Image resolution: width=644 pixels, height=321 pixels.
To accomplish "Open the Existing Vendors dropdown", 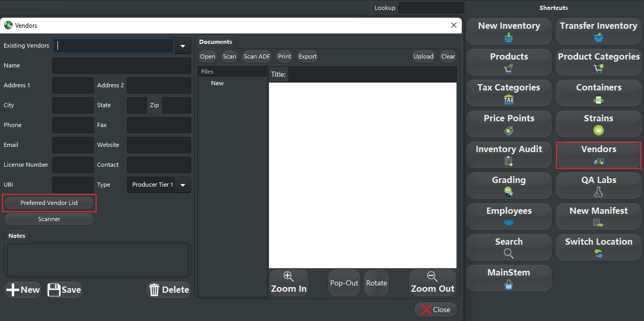I will click(x=182, y=46).
